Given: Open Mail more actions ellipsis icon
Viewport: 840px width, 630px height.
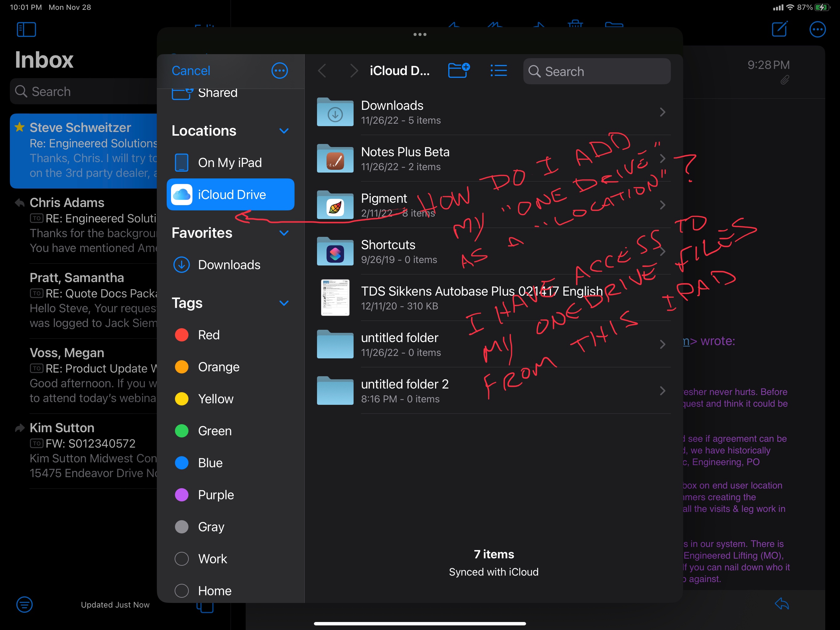Looking at the screenshot, I should (x=817, y=30).
